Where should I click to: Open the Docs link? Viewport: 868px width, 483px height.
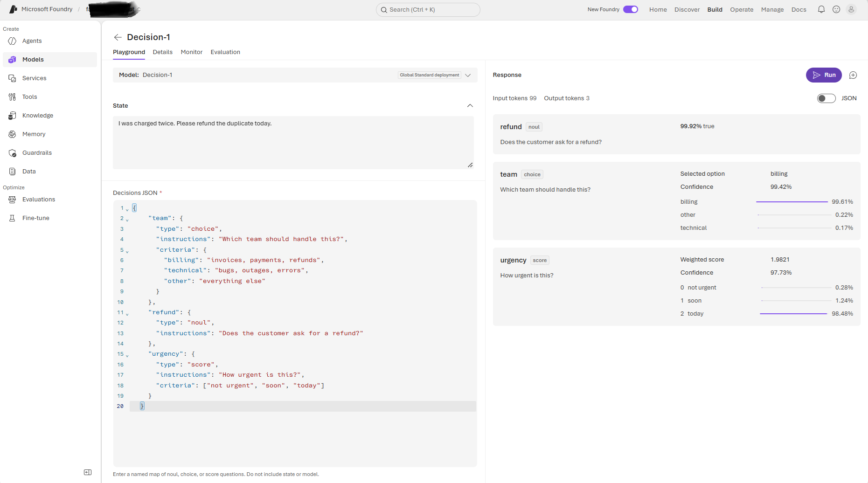tap(799, 9)
